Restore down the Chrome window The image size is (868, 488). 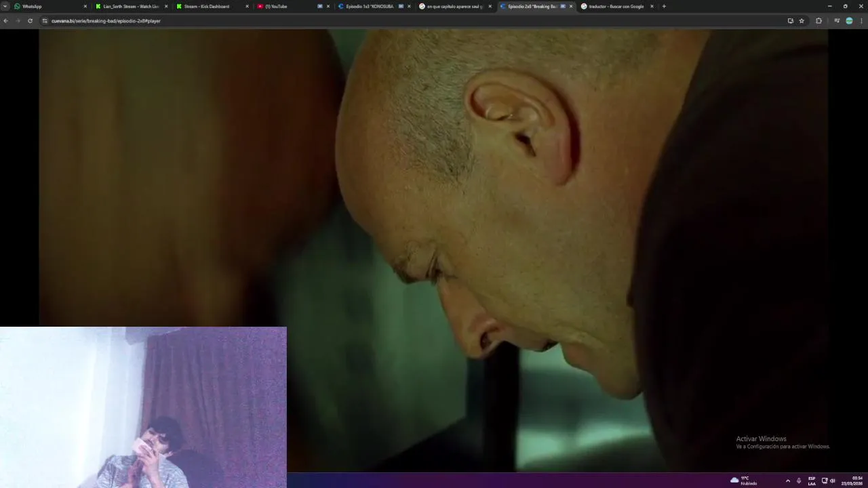pyautogui.click(x=845, y=6)
